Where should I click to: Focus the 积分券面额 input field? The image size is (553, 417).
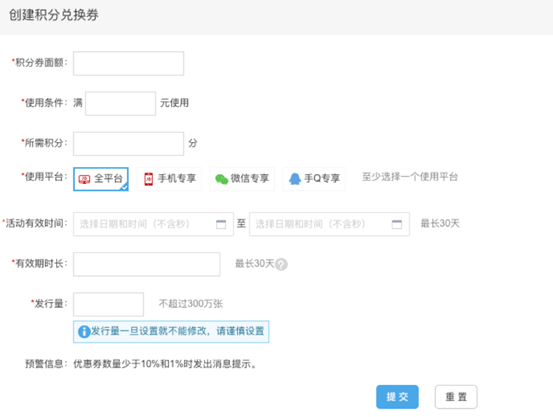[x=128, y=64]
